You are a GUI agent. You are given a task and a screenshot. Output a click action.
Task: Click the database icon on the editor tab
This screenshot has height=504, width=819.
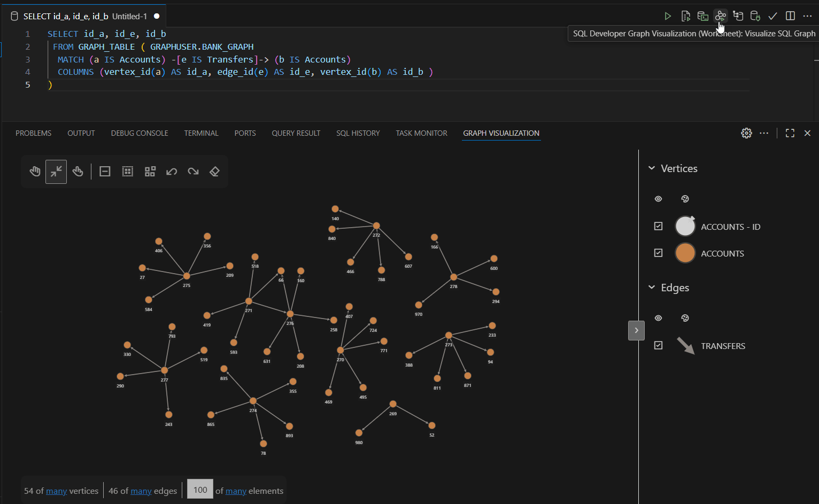[x=14, y=17]
